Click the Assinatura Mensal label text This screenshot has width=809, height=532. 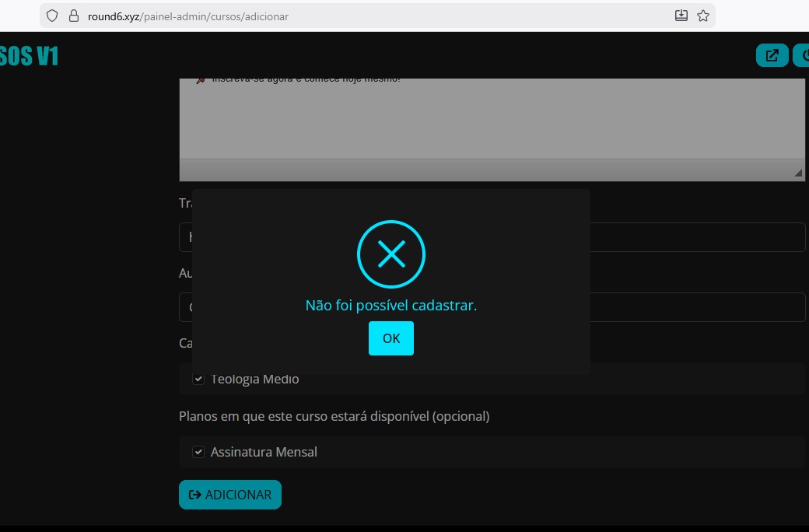(264, 452)
